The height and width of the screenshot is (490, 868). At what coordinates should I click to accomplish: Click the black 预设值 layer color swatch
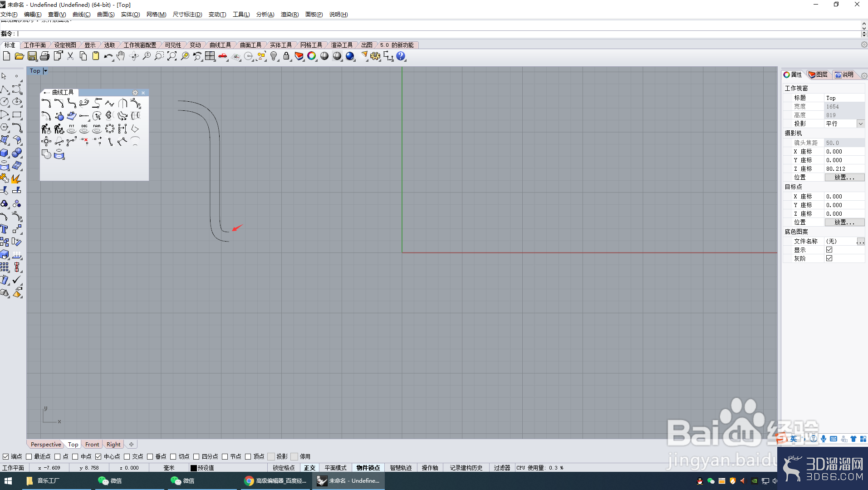coord(194,468)
